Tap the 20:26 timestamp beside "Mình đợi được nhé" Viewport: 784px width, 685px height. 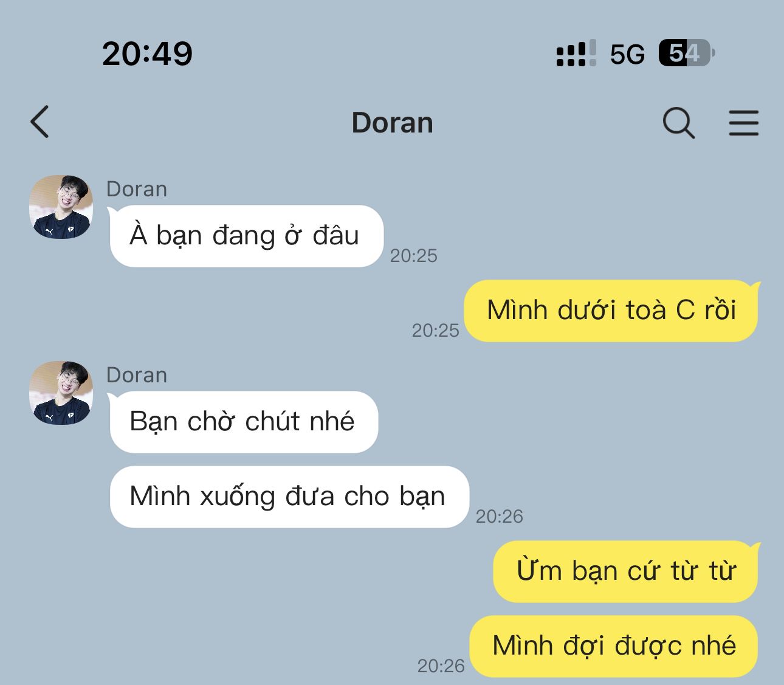pyautogui.click(x=441, y=666)
